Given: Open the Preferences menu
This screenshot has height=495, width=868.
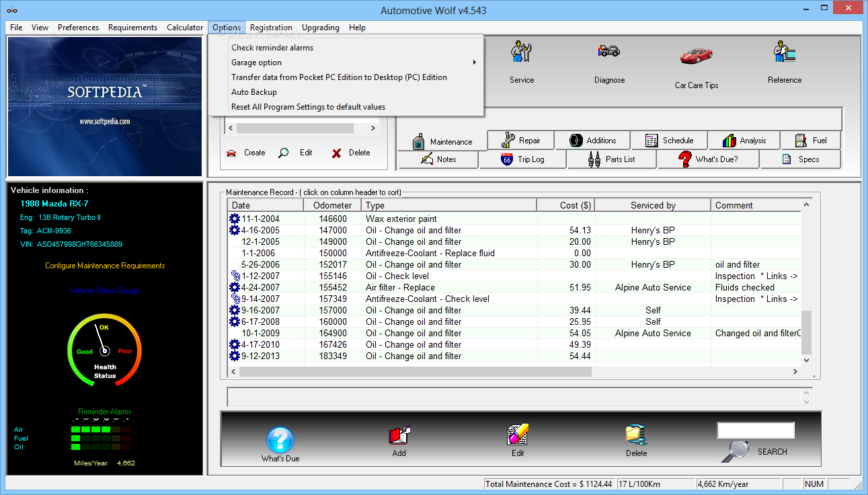Looking at the screenshot, I should (x=78, y=28).
